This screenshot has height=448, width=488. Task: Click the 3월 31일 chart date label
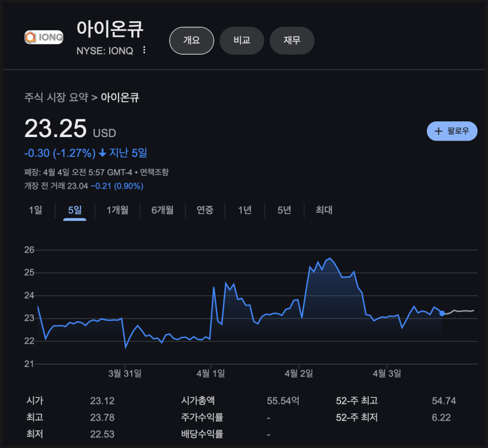tap(125, 373)
